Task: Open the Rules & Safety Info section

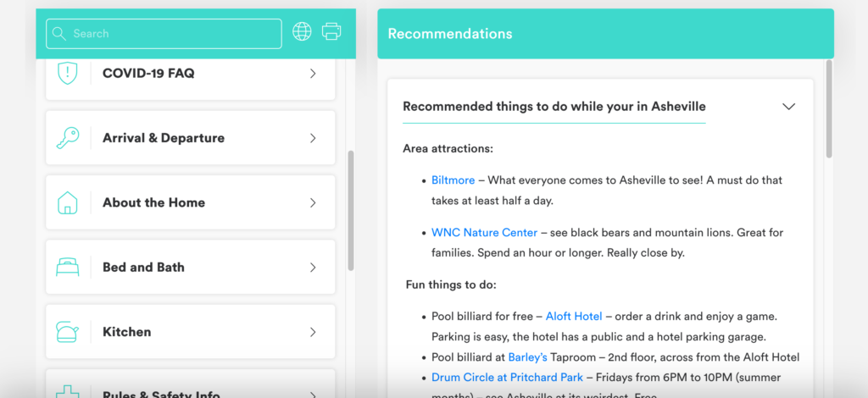Action: [191, 384]
